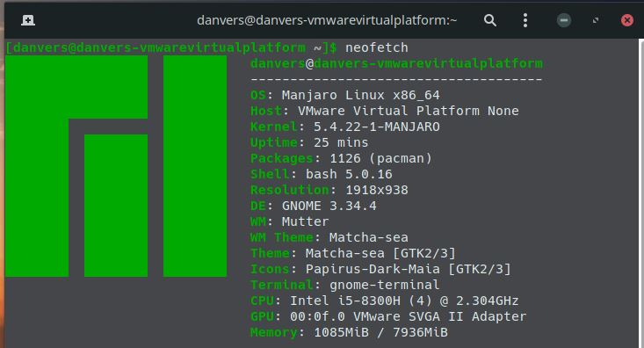Viewport: 644px width, 348px height.
Task: Select the OS line Manjaro Linux x86_64
Action: coord(345,95)
